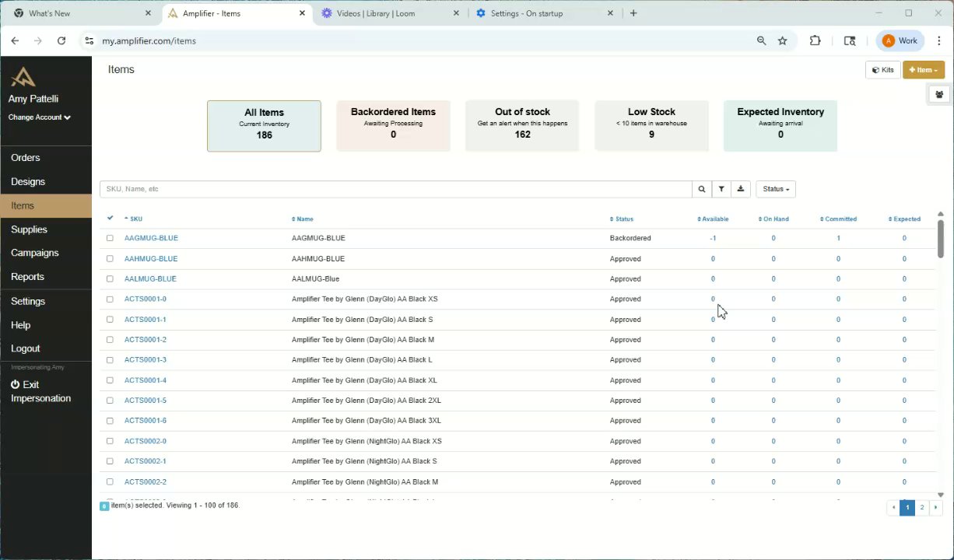Sort table by Name column header
The width and height of the screenshot is (954, 560).
[302, 219]
